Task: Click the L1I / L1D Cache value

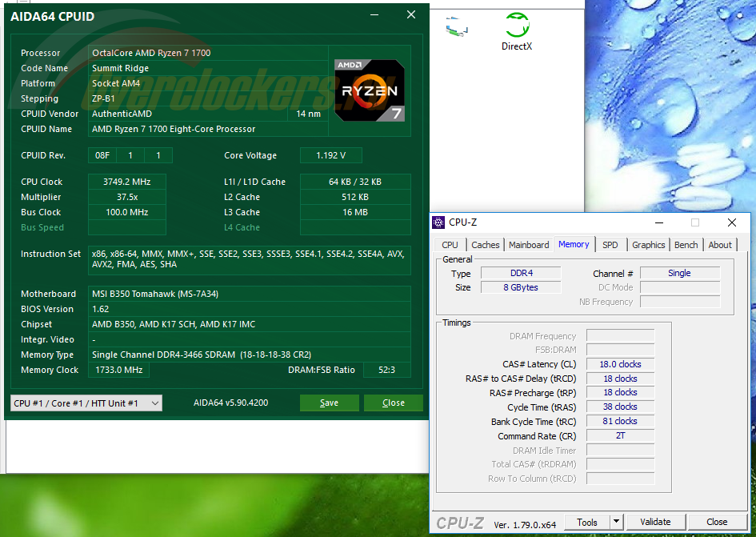Action: tap(355, 182)
